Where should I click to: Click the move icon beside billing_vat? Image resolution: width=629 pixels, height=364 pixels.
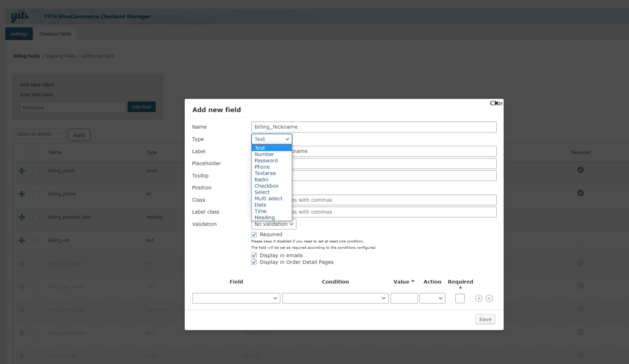pos(22,240)
